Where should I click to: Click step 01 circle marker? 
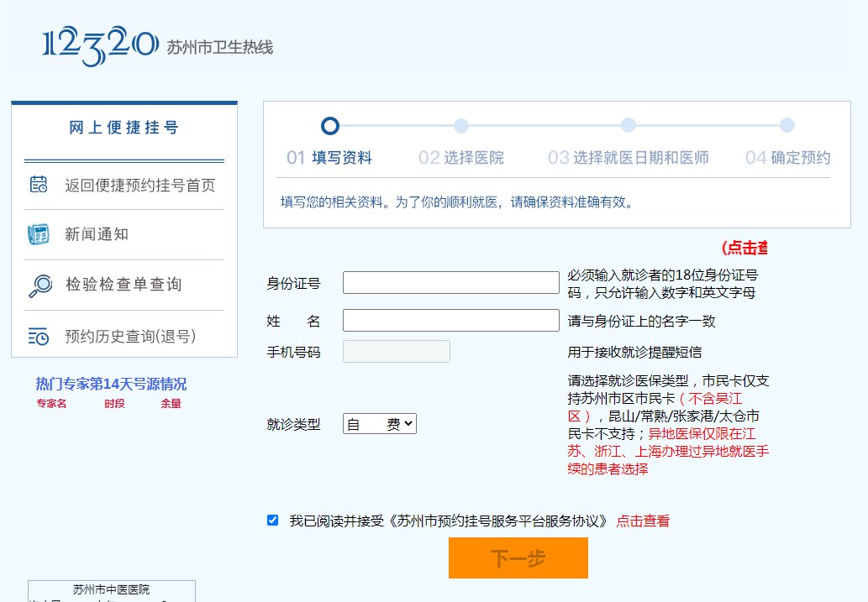point(330,126)
